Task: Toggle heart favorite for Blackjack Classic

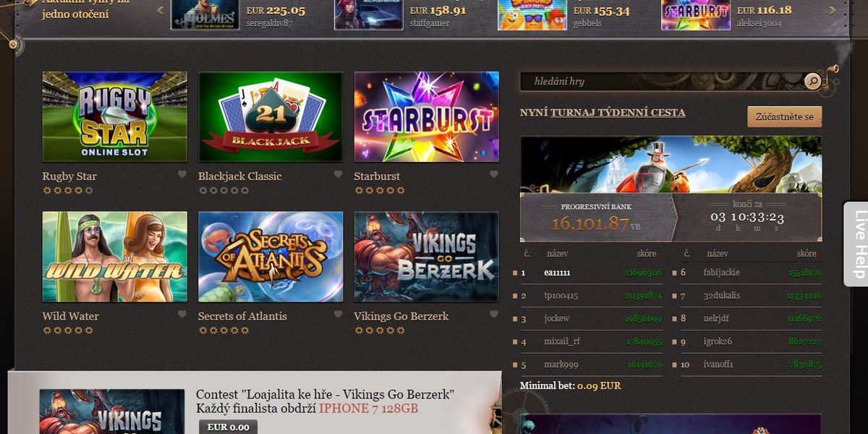Action: pyautogui.click(x=338, y=174)
